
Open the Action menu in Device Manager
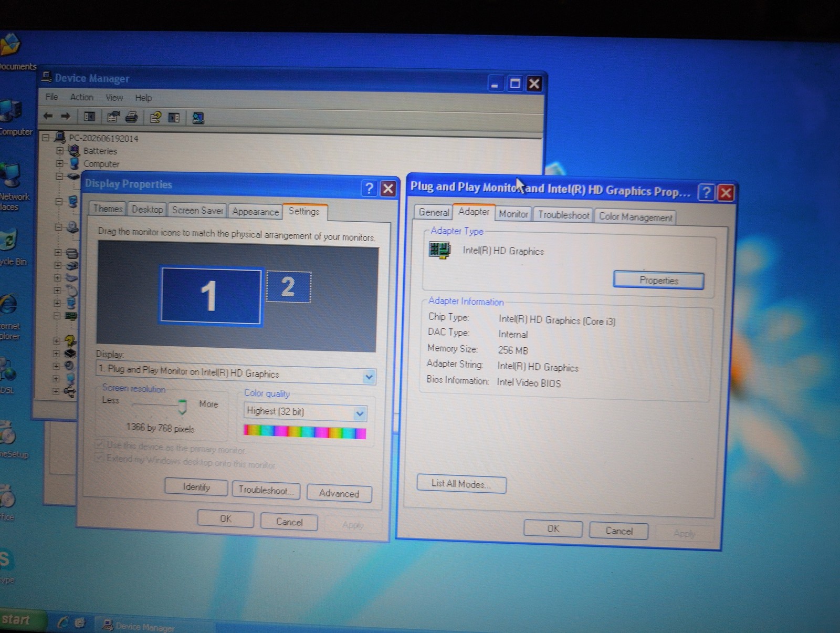[x=81, y=97]
